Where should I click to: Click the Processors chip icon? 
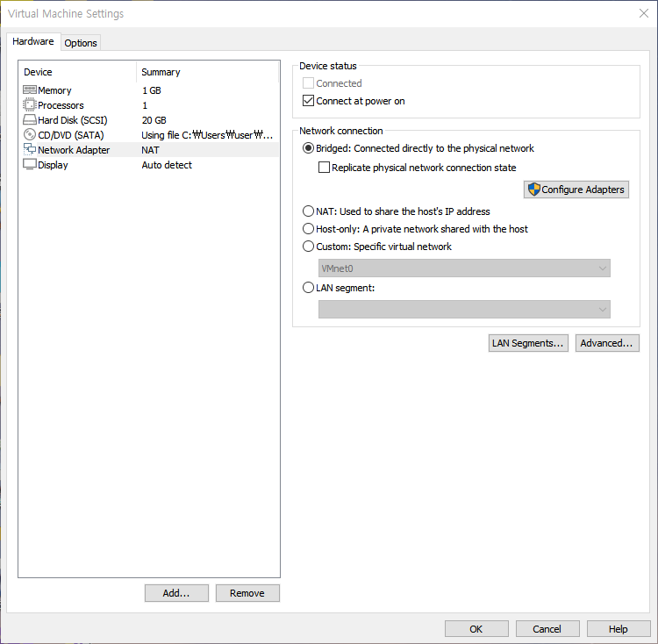(29, 104)
